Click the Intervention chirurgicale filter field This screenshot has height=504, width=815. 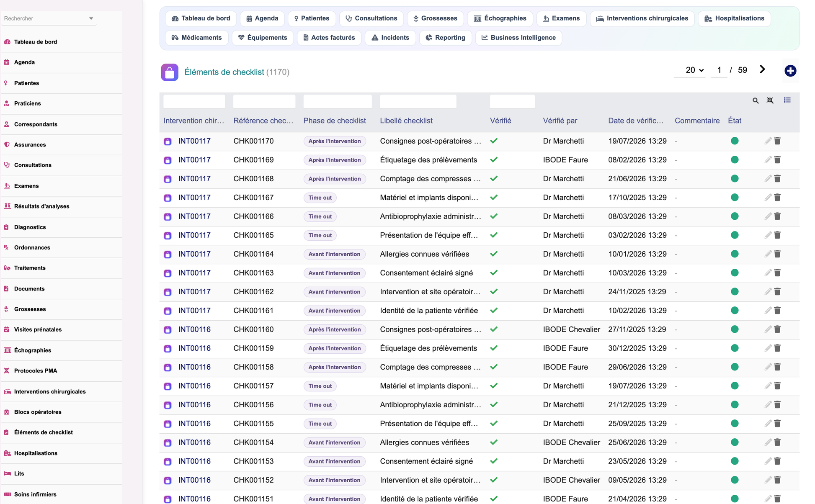click(x=194, y=101)
